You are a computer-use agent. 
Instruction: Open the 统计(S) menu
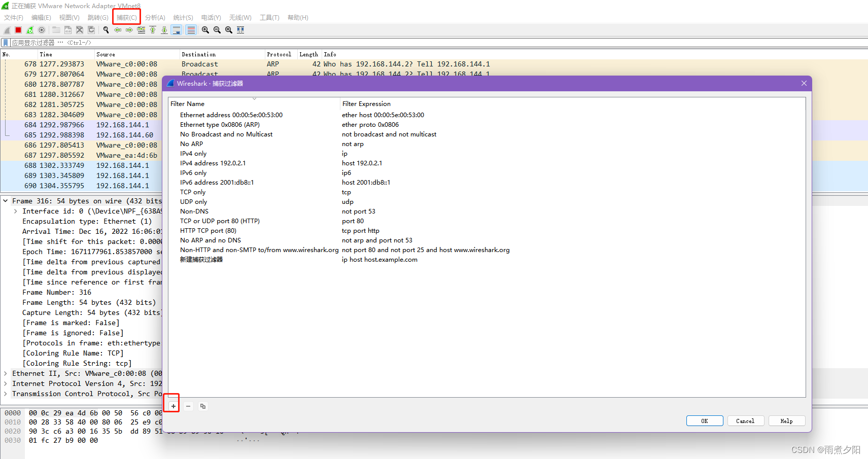tap(183, 18)
